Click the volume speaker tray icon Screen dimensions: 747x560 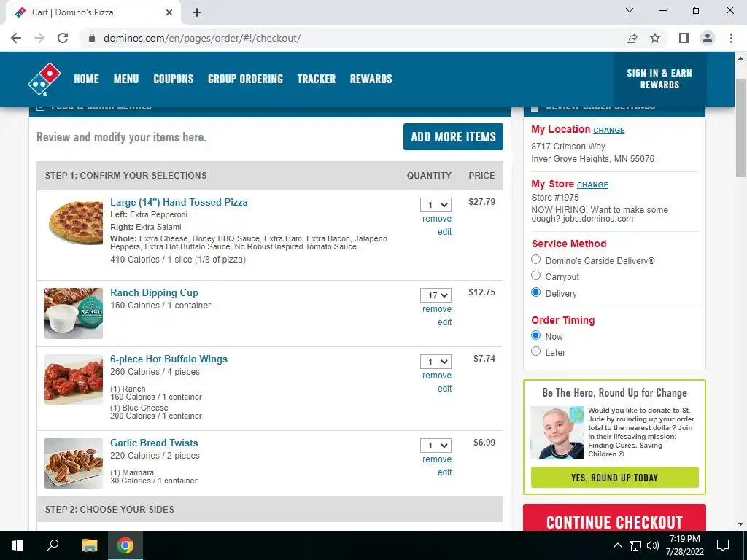[x=653, y=545]
